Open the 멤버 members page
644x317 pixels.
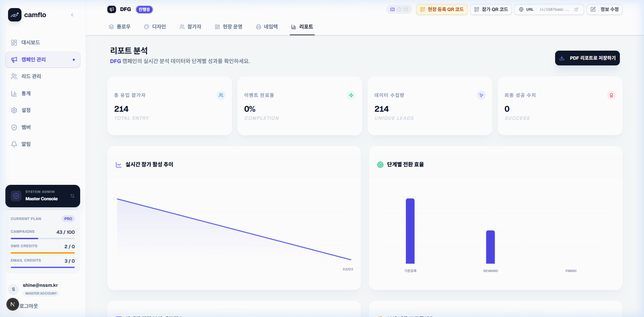click(26, 127)
